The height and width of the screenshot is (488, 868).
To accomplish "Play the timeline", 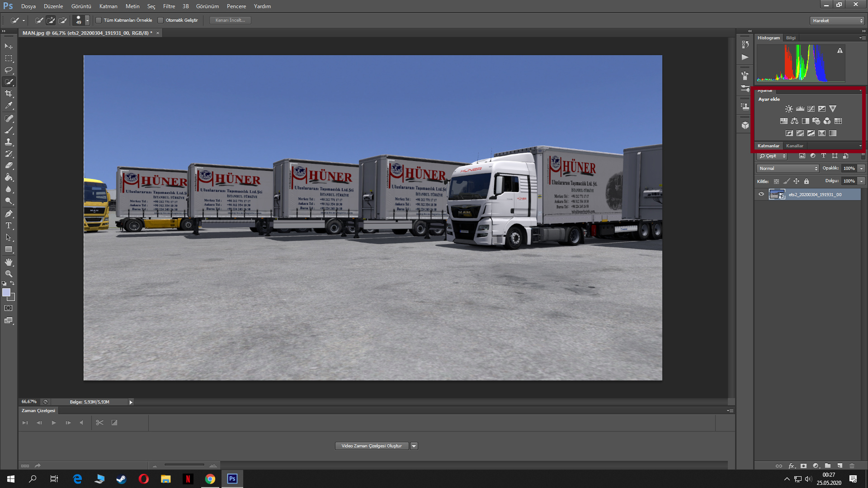I will [54, 423].
